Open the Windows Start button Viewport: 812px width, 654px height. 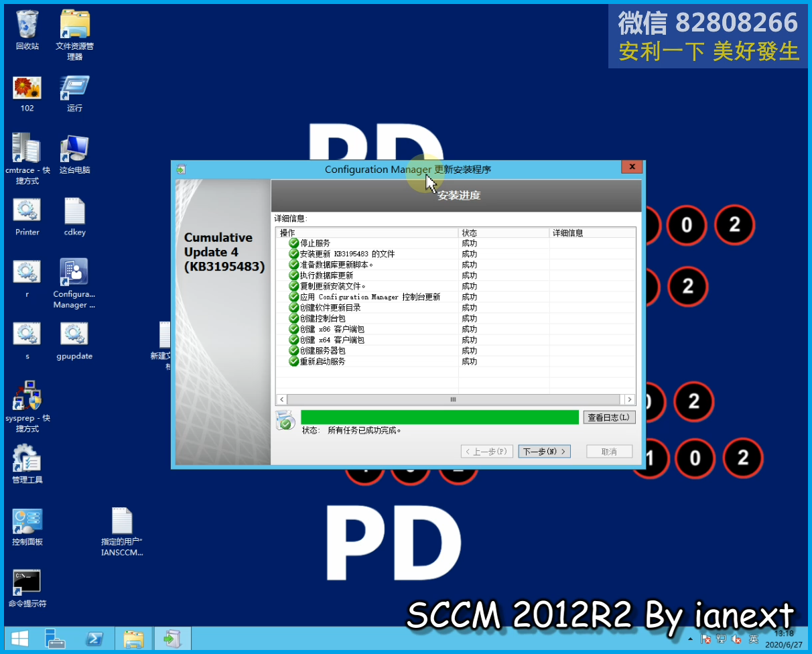pos(19,639)
